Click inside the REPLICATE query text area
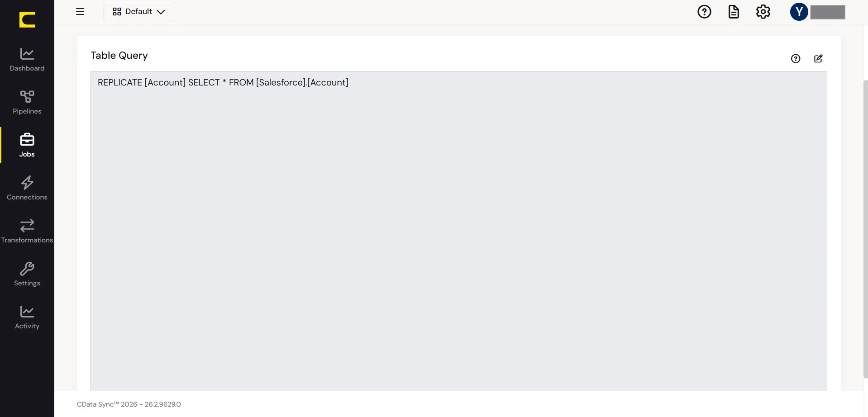 (x=458, y=231)
